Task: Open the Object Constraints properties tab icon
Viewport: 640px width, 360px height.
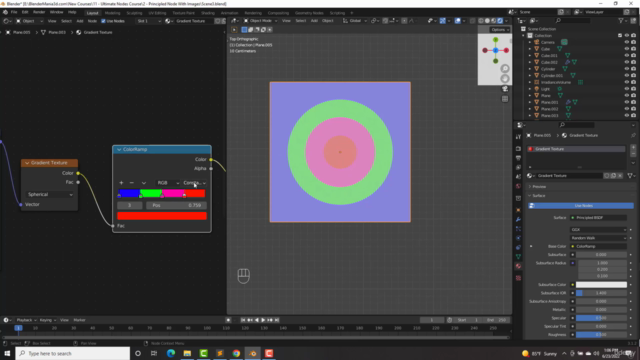Action: pyautogui.click(x=518, y=247)
